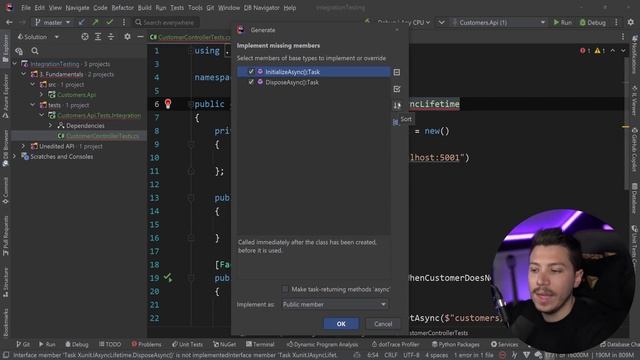The image size is (640, 360).
Task: Click the Sort members icon in dialog
Action: (x=397, y=105)
